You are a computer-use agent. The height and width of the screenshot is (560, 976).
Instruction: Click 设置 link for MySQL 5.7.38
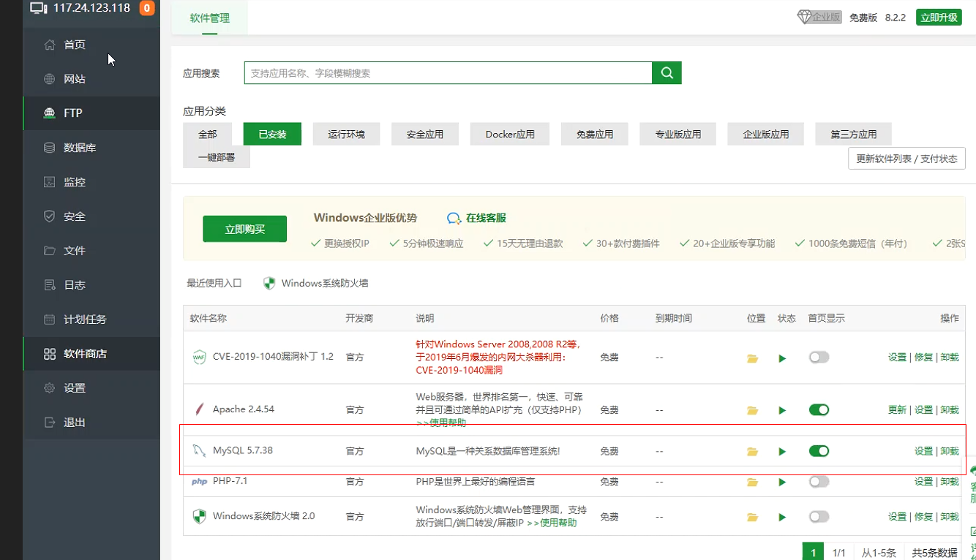pos(923,451)
